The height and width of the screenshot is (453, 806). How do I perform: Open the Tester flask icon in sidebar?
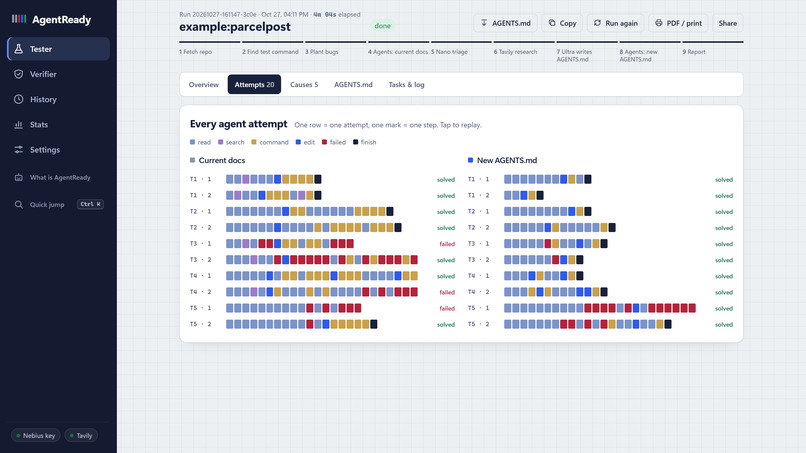[19, 49]
